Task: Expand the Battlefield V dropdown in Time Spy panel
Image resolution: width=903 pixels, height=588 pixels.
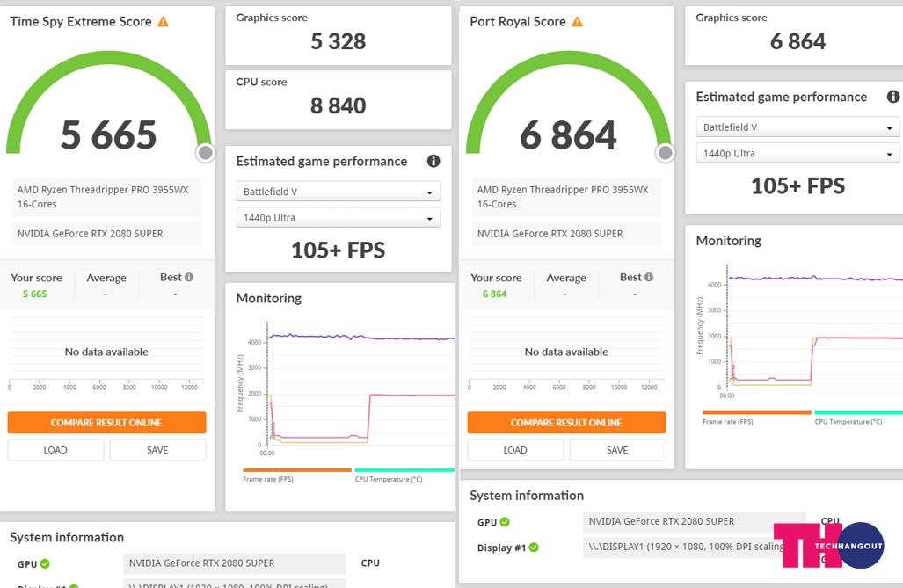Action: (x=338, y=192)
